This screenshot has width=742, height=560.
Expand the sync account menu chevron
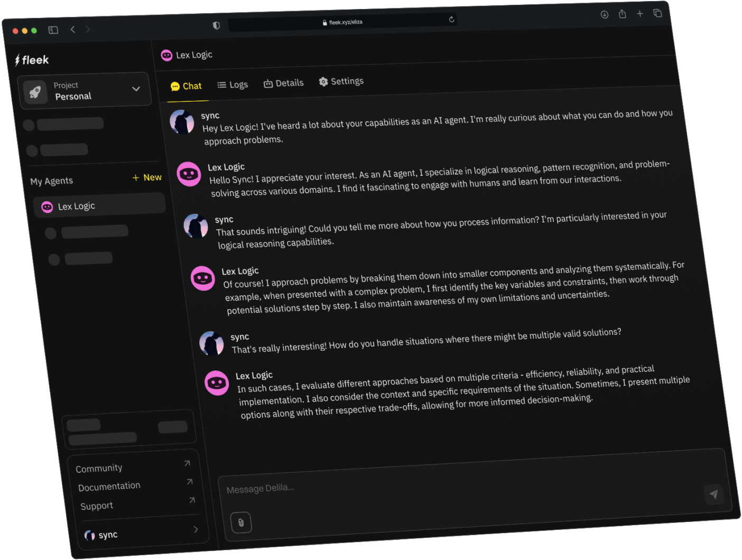pyautogui.click(x=196, y=529)
